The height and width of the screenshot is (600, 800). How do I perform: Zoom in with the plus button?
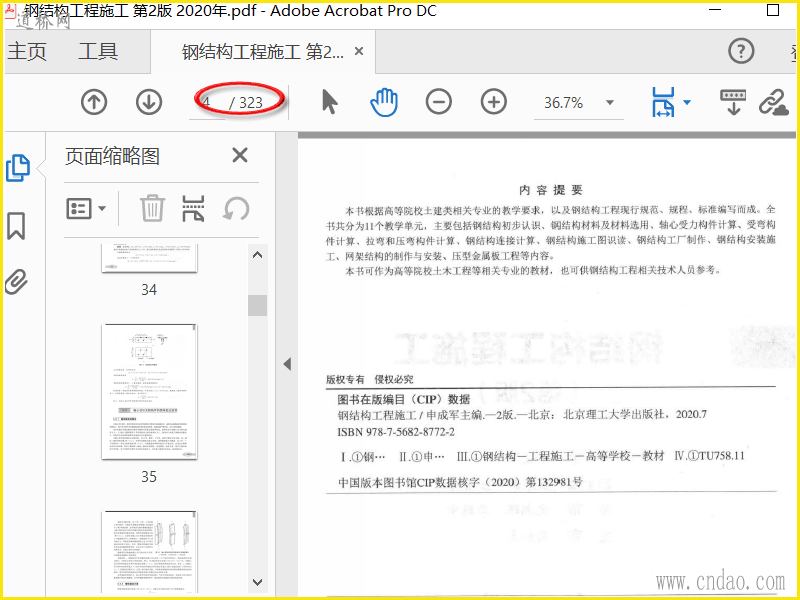click(494, 102)
